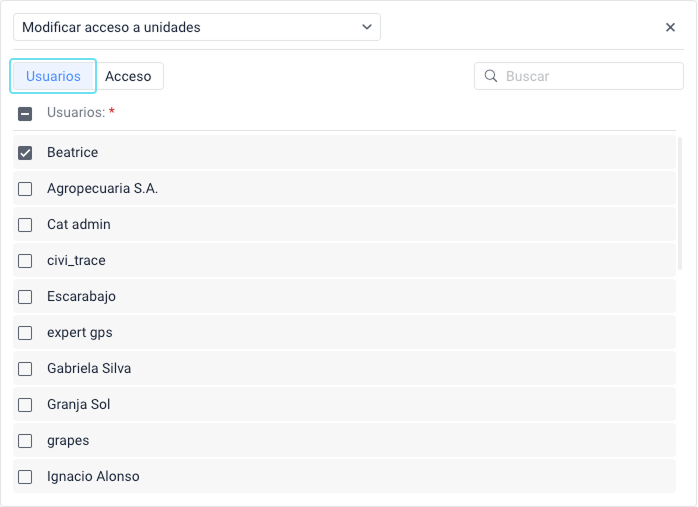
Task: Select the Escarabajo checkbox
Action: point(25,297)
